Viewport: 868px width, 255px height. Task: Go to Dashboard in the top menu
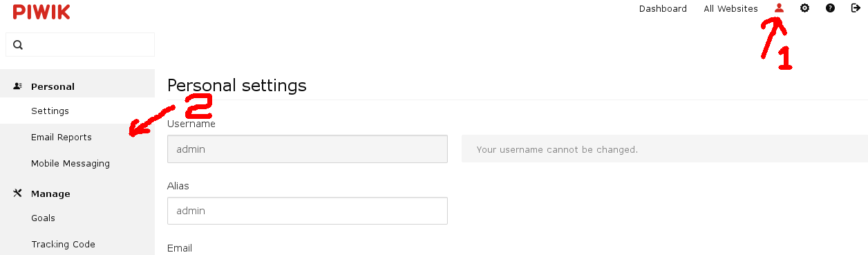(663, 9)
